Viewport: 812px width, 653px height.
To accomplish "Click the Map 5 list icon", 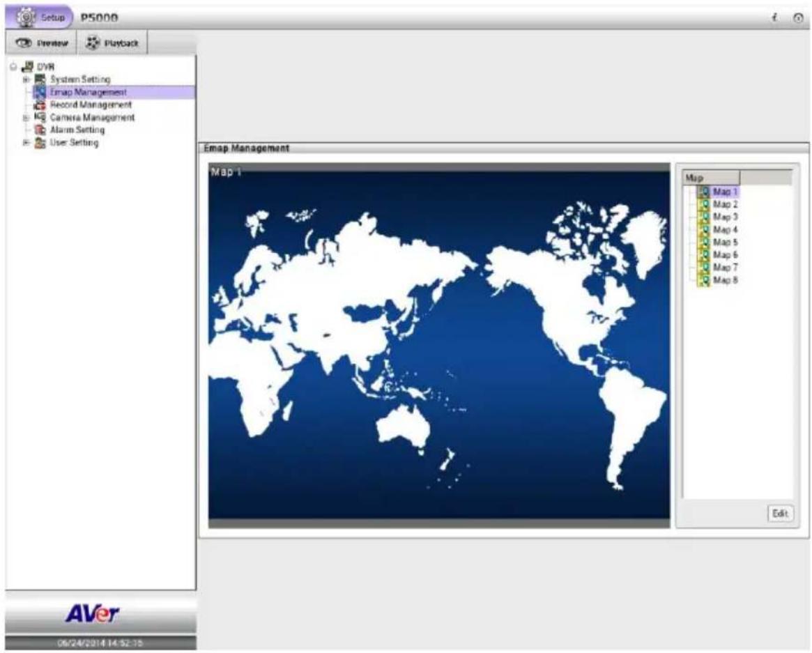I will pos(704,243).
